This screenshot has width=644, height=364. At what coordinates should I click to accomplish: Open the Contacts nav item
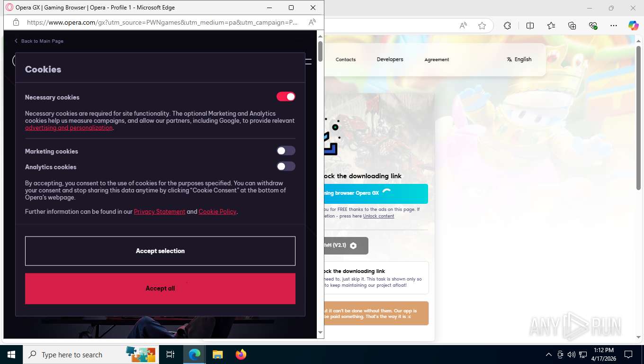346,59
